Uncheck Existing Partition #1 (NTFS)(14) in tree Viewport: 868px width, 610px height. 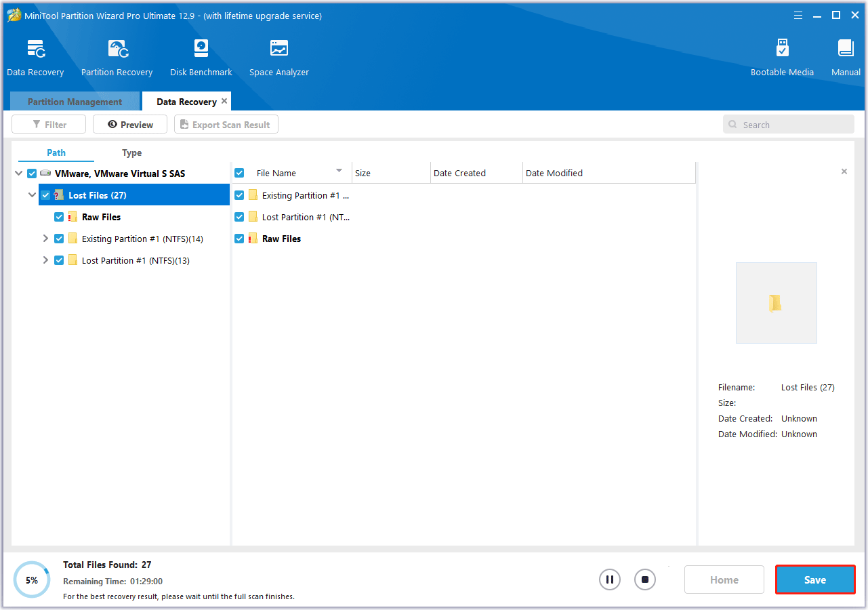(x=59, y=239)
